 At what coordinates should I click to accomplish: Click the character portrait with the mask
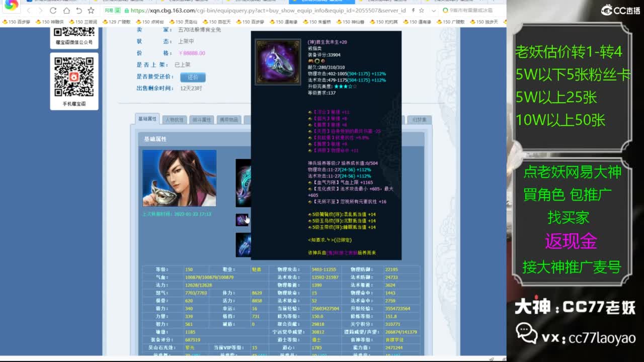click(179, 178)
